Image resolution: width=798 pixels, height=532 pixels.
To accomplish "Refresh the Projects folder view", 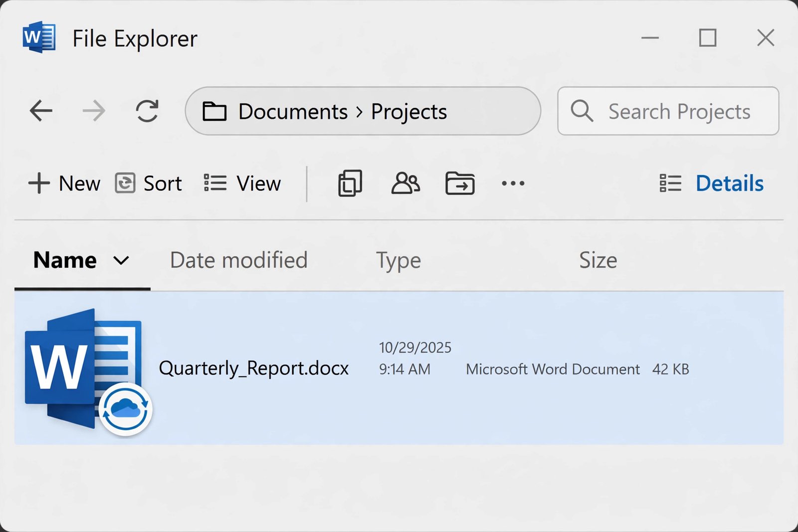I will [147, 111].
